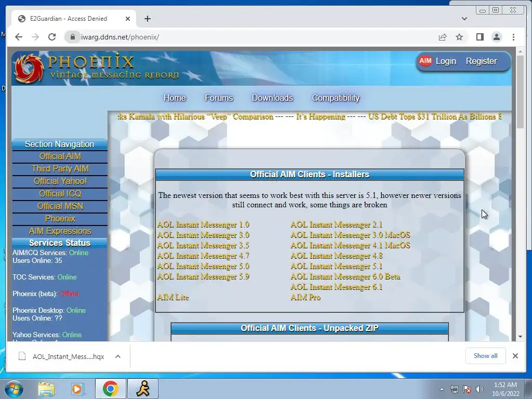Screen dimensions: 532x399
Task: Select Third Party AIM section
Action: [60, 169]
